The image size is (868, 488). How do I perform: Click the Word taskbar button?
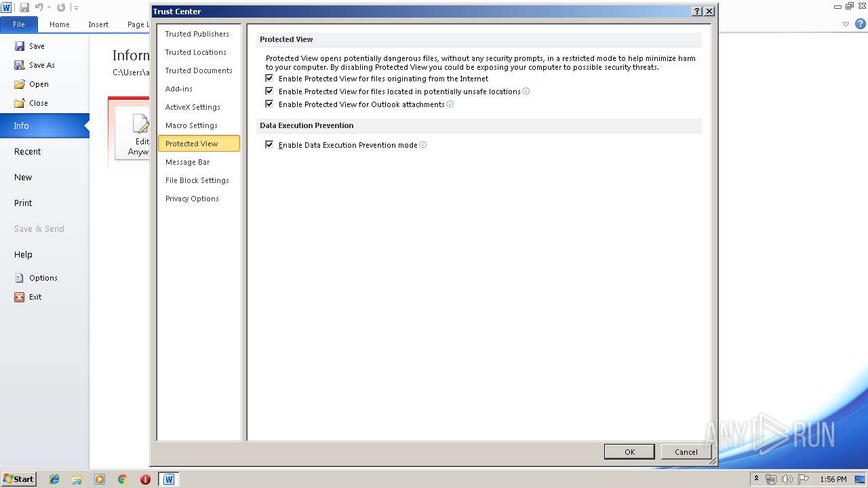(169, 479)
